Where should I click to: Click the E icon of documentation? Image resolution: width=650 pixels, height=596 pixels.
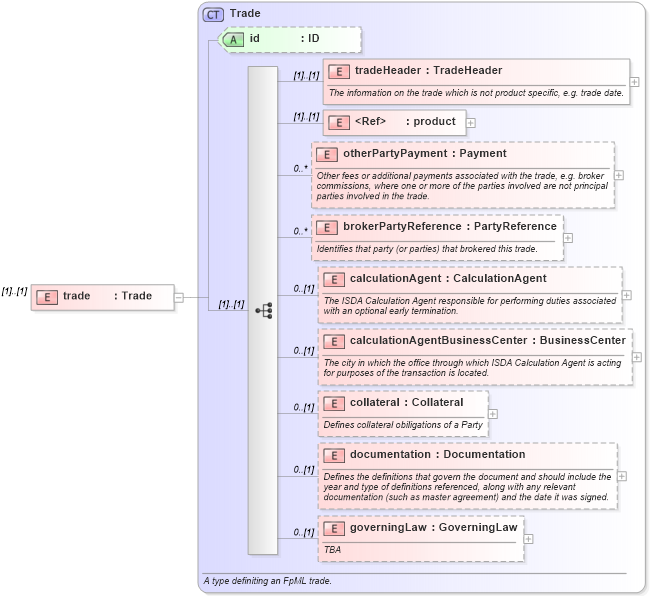(334, 456)
